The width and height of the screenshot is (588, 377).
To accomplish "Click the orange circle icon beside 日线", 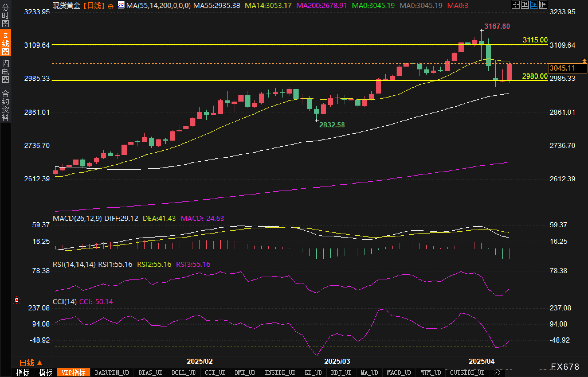I will (x=111, y=6).
